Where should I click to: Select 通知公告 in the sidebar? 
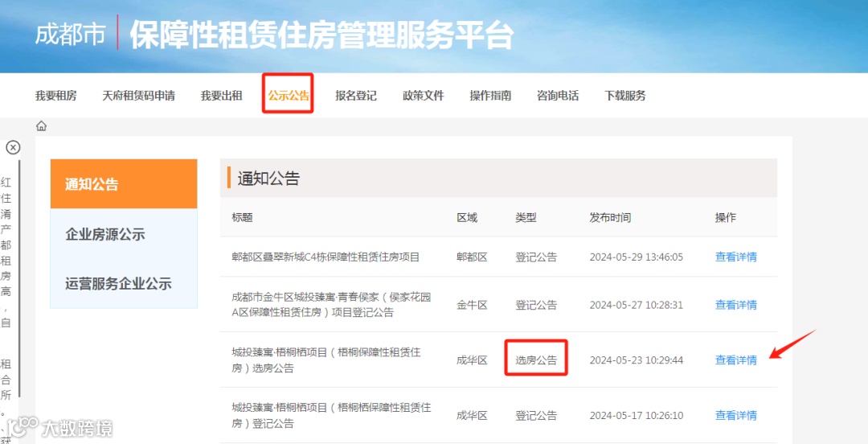pyautogui.click(x=124, y=184)
